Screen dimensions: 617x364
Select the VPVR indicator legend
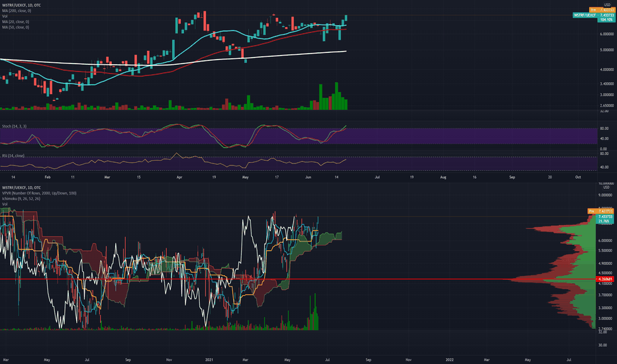pyautogui.click(x=39, y=193)
